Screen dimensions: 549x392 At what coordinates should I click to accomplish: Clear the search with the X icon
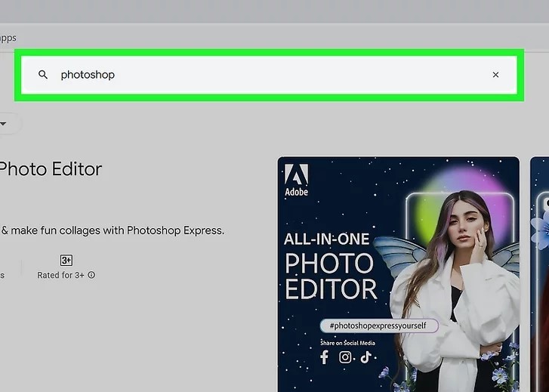(495, 75)
